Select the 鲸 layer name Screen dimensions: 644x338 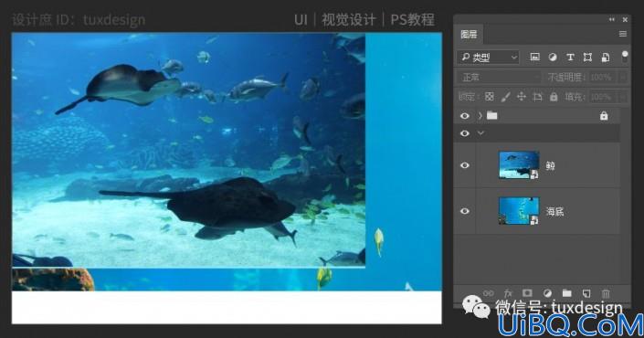(x=550, y=166)
